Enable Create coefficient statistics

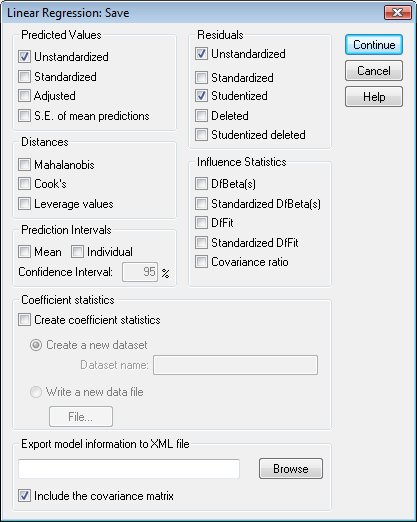coord(24,320)
